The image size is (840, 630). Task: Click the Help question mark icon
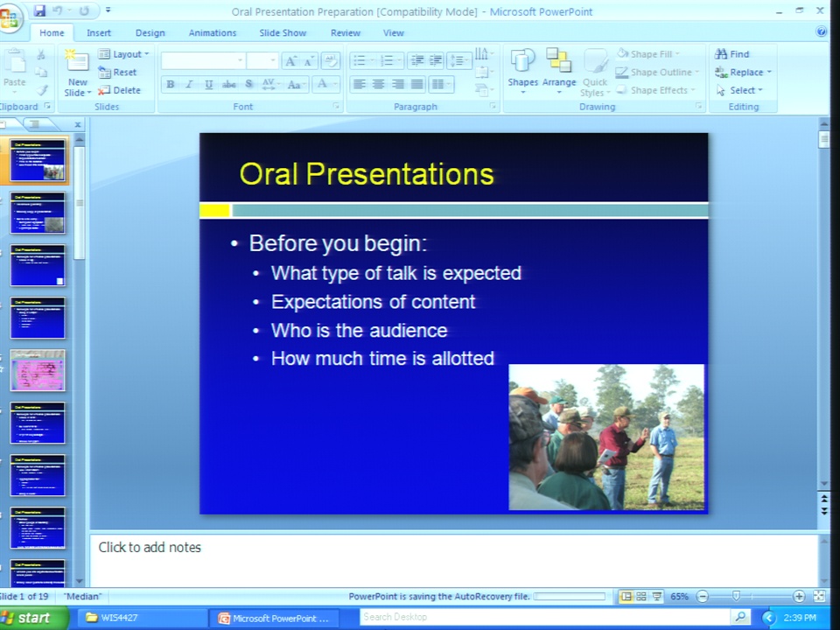point(821,31)
